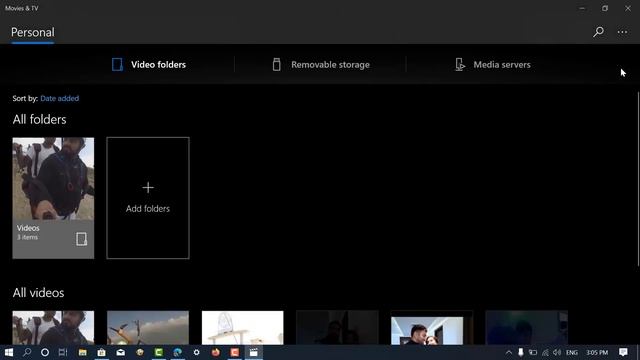Open the three-dot more options menu

click(622, 32)
